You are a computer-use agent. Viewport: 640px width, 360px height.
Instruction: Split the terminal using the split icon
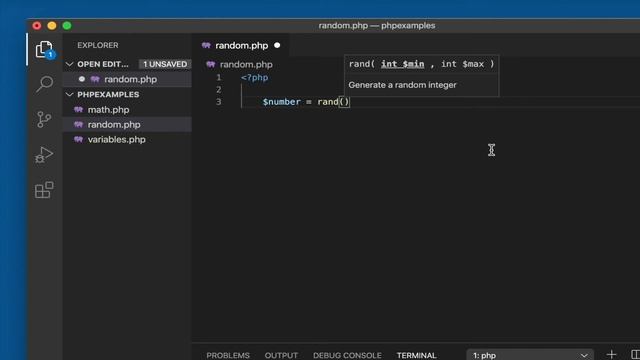pos(635,355)
